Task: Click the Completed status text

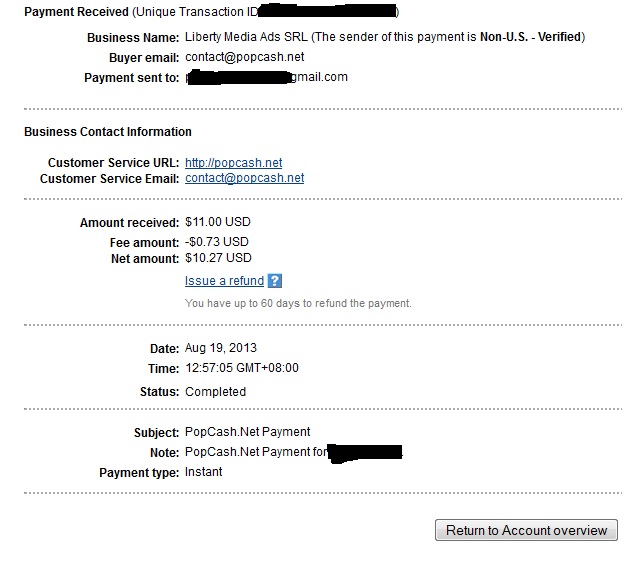Action: [x=215, y=392]
